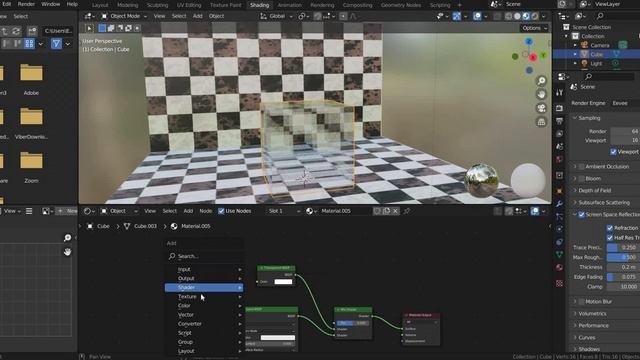This screenshot has height=360, width=640.
Task: Click the viewport pan hand icon
Action: click(x=541, y=94)
